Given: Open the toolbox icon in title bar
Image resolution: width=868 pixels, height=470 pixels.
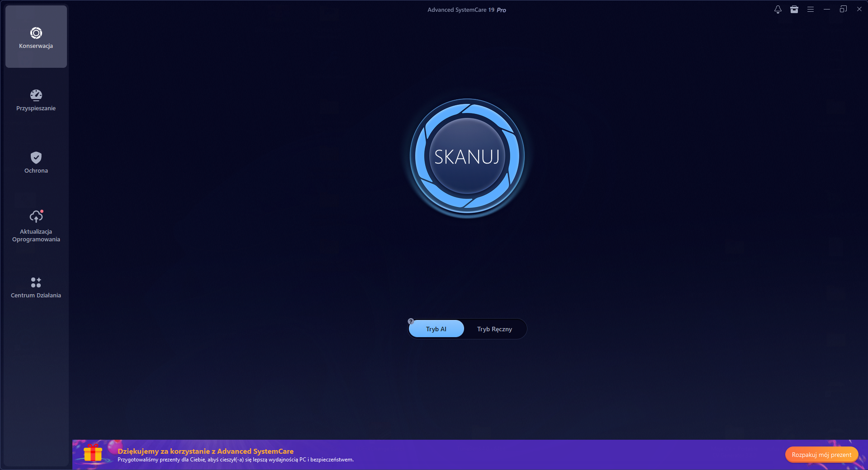Looking at the screenshot, I should point(794,9).
